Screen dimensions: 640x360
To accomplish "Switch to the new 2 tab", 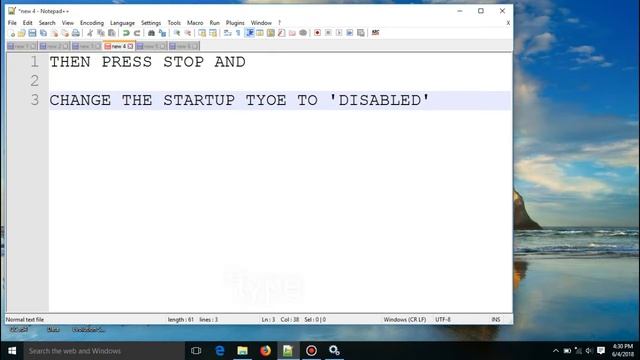I will point(54,46).
